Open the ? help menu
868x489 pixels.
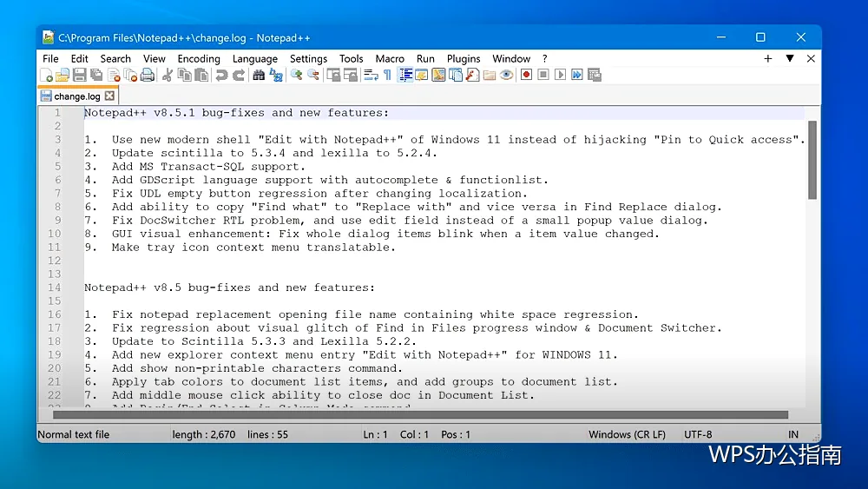pos(545,59)
